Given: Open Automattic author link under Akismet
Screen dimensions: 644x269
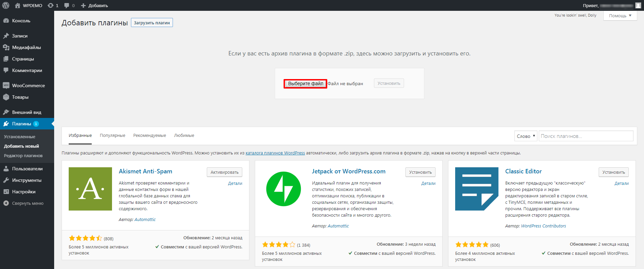Looking at the screenshot, I should click(x=145, y=219).
